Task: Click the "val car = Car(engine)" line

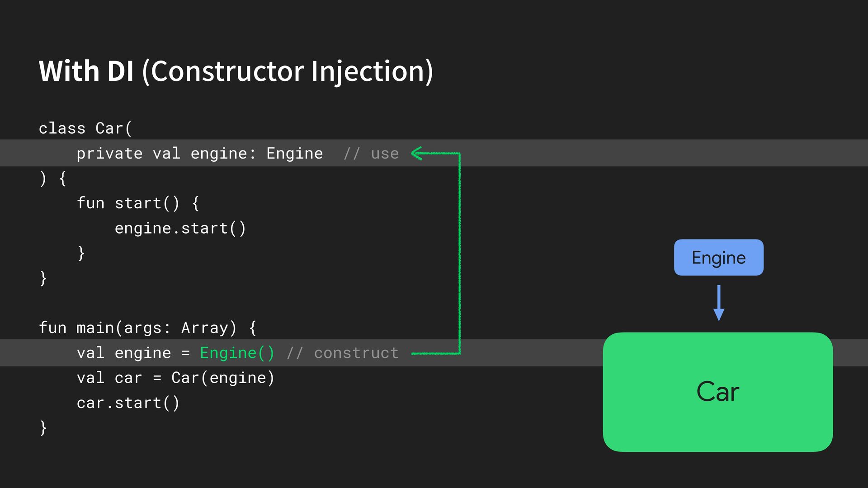Action: [x=175, y=378]
